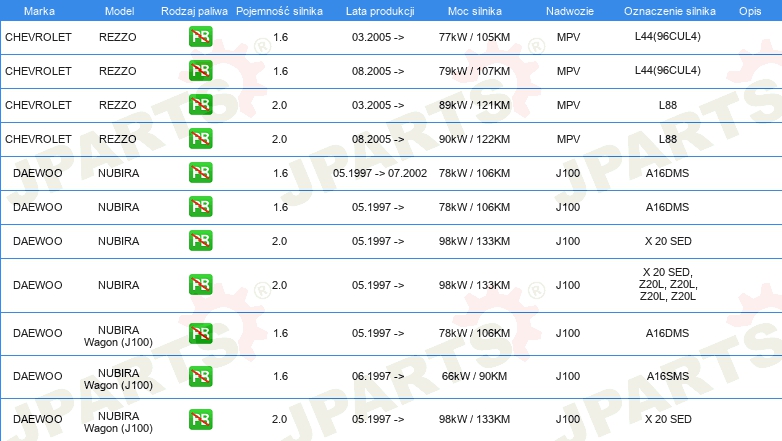The image size is (782, 441).
Task: Click 'L44(96CUL4)' in the 77kW row
Action: tap(668, 36)
